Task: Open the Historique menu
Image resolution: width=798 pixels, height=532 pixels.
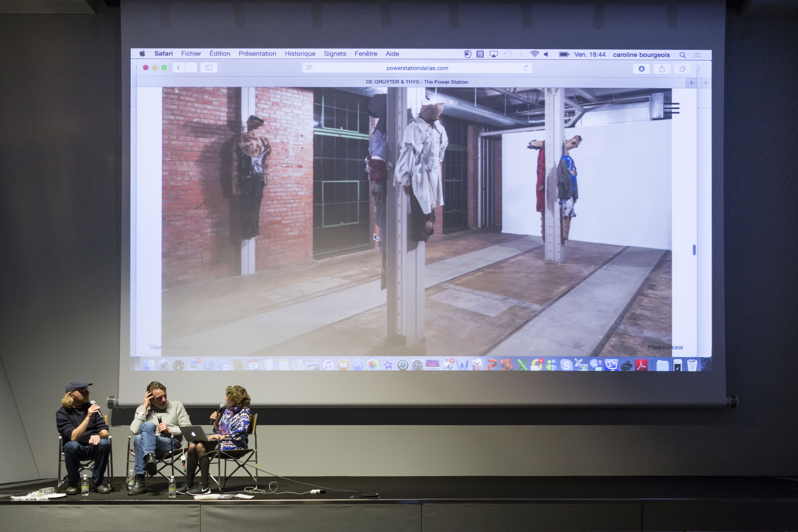Action: pyautogui.click(x=300, y=54)
